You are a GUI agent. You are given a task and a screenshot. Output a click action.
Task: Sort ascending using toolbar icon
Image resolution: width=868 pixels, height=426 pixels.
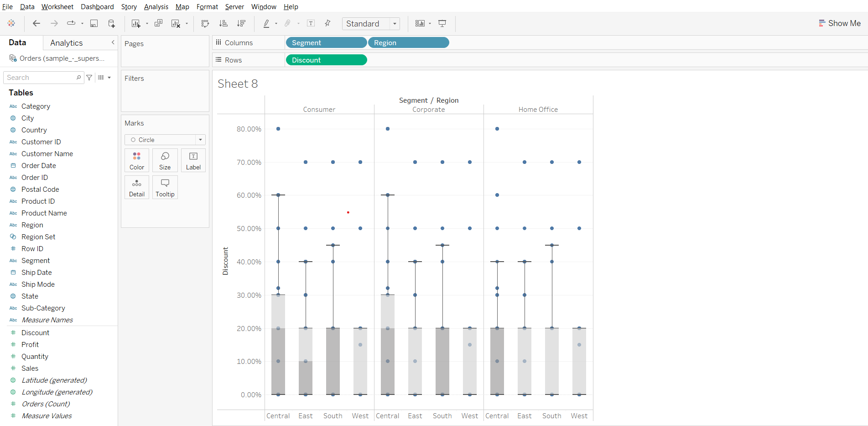click(223, 23)
